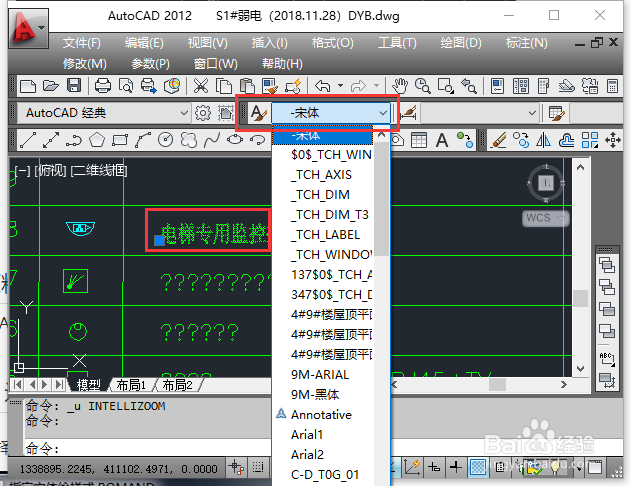Open Plot Preview icon
Screen dimensions: 631x486
point(126,86)
